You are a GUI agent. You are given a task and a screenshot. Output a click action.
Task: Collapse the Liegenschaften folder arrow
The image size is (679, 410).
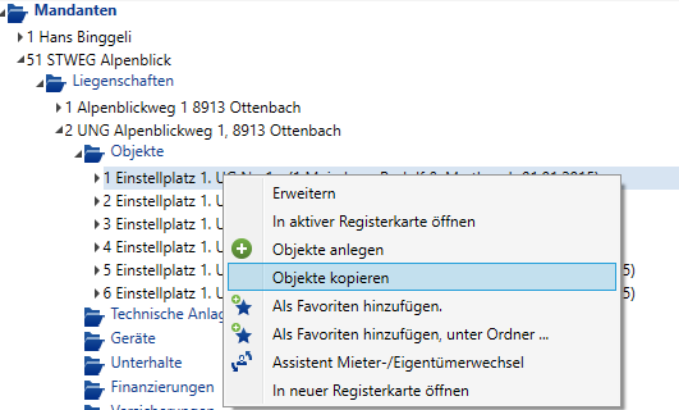tap(40, 84)
